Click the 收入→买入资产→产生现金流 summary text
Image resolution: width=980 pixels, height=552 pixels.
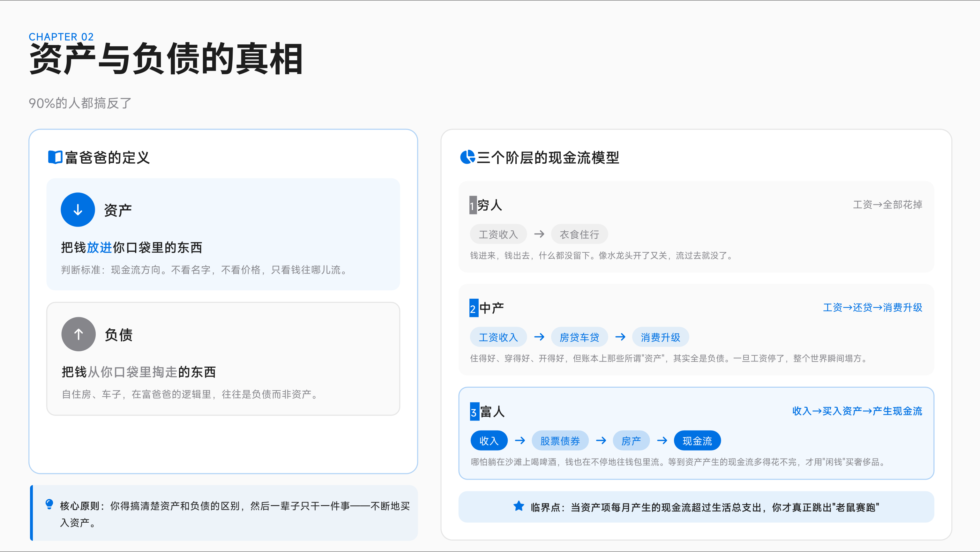coord(857,411)
